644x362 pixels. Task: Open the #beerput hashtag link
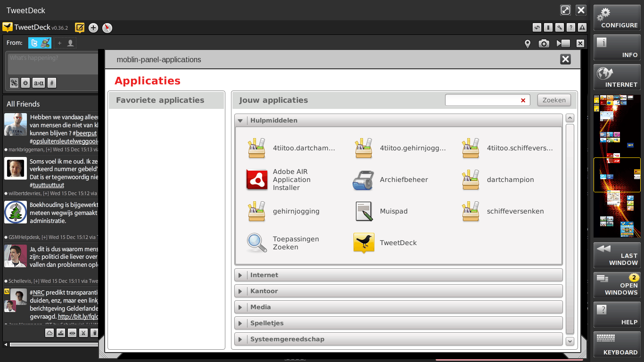pyautogui.click(x=85, y=133)
